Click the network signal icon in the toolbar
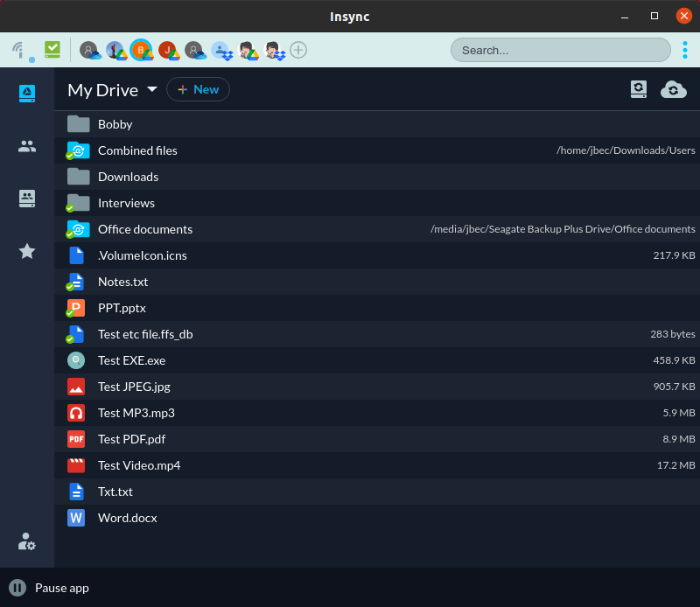The width and height of the screenshot is (700, 607). click(x=18, y=50)
